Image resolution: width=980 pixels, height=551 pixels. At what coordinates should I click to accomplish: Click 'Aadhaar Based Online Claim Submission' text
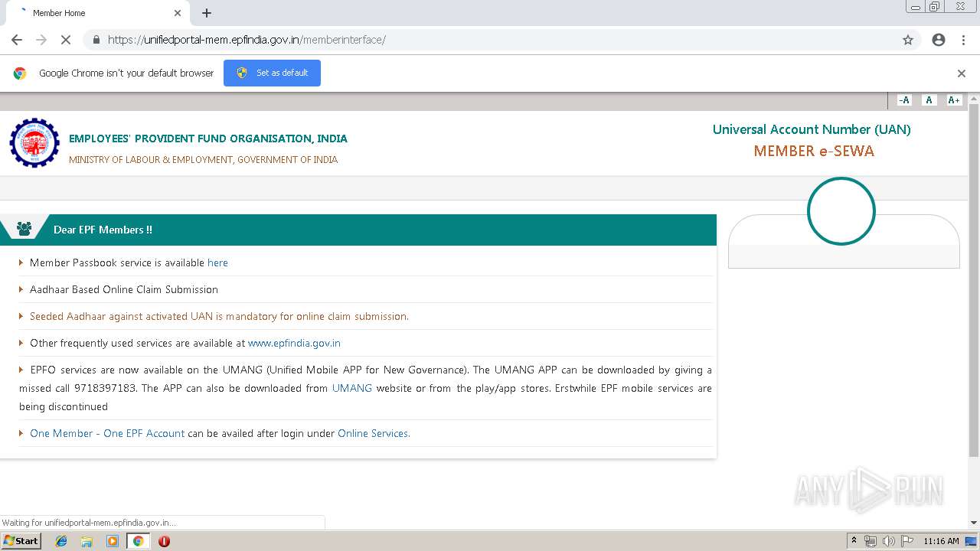[x=124, y=289]
